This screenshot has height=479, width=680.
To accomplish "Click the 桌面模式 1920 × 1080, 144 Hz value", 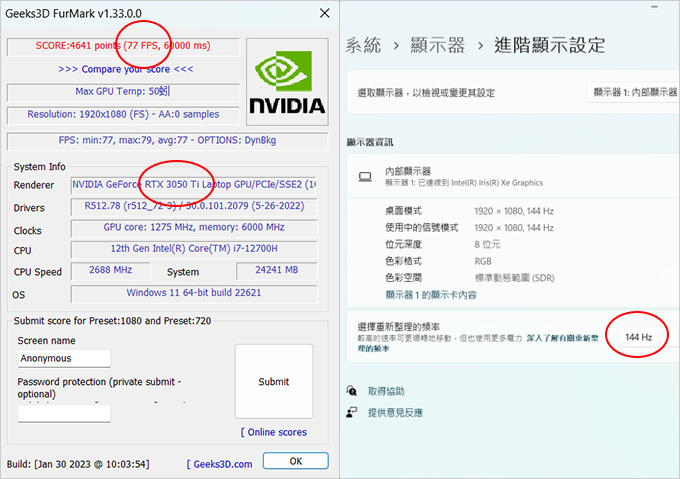I will [x=514, y=211].
